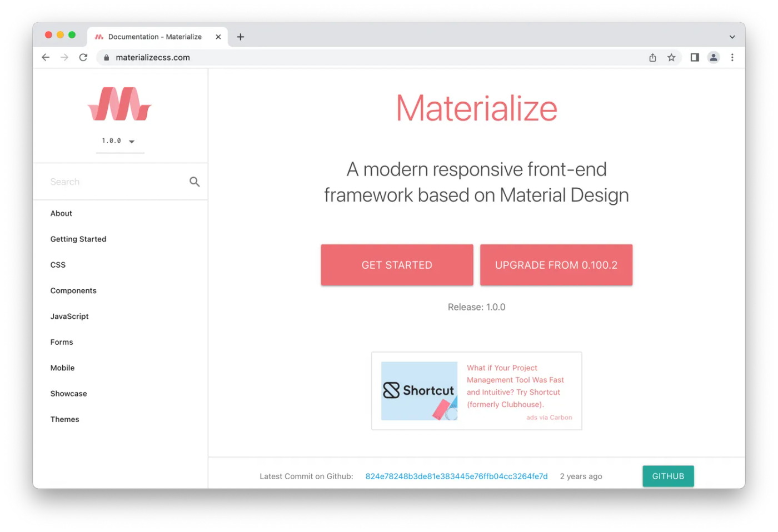Click the back navigation arrow

45,57
